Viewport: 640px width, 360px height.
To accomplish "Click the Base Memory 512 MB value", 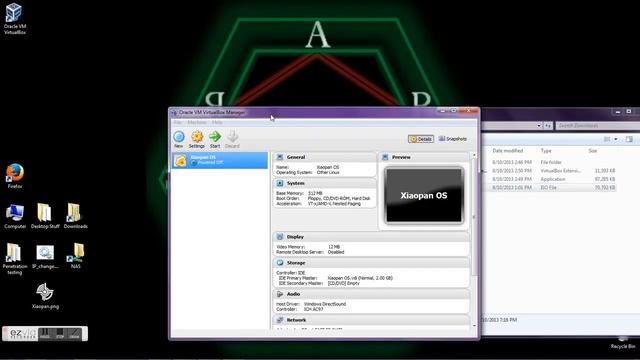I will click(315, 193).
